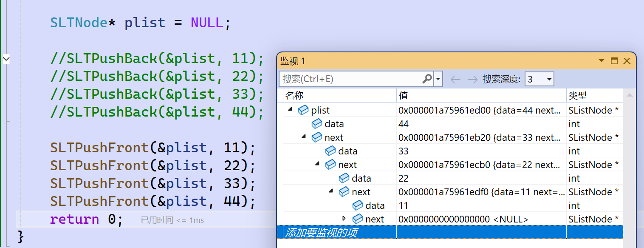Select value 0x000001a75961edf0 cell
Viewport: 644px width, 248px height.
click(482, 192)
